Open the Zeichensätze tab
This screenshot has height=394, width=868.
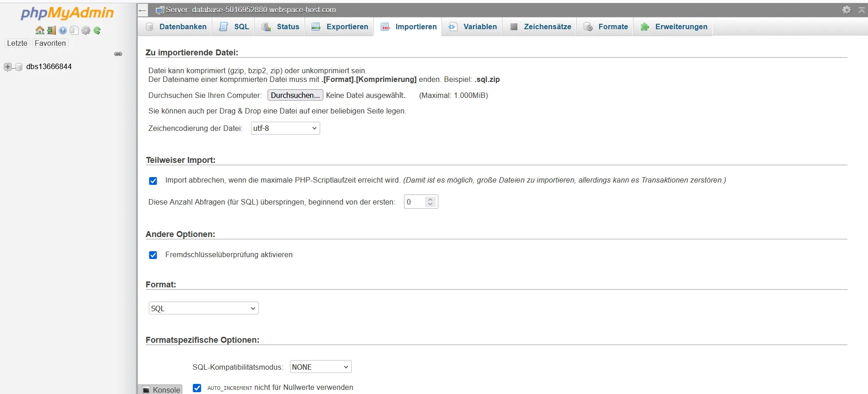point(540,27)
